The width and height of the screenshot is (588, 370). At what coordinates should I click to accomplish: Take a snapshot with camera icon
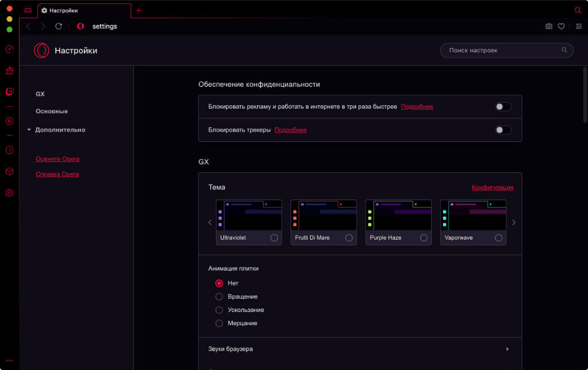[x=548, y=26]
